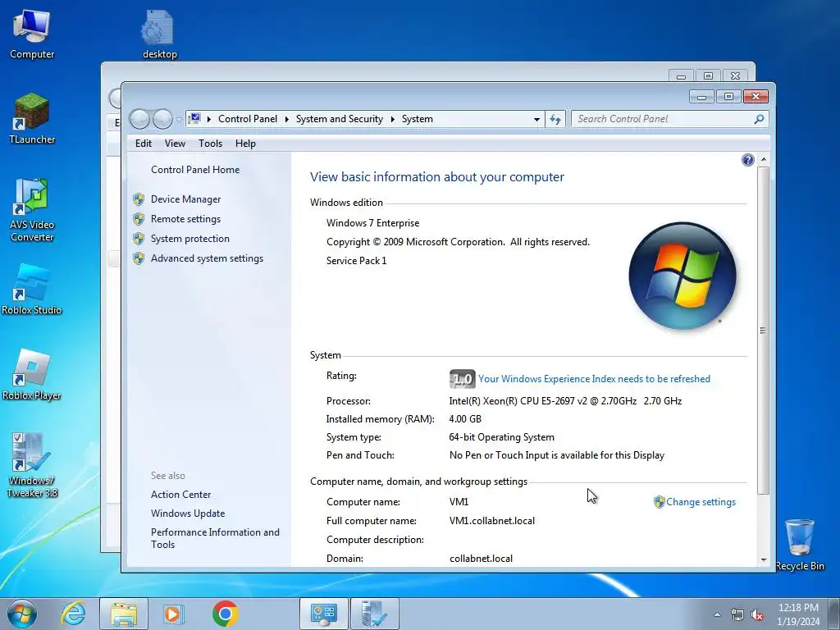Screen dimensions: 840x630
Task: Go to Control Panel breadcrumb
Action: tap(248, 119)
